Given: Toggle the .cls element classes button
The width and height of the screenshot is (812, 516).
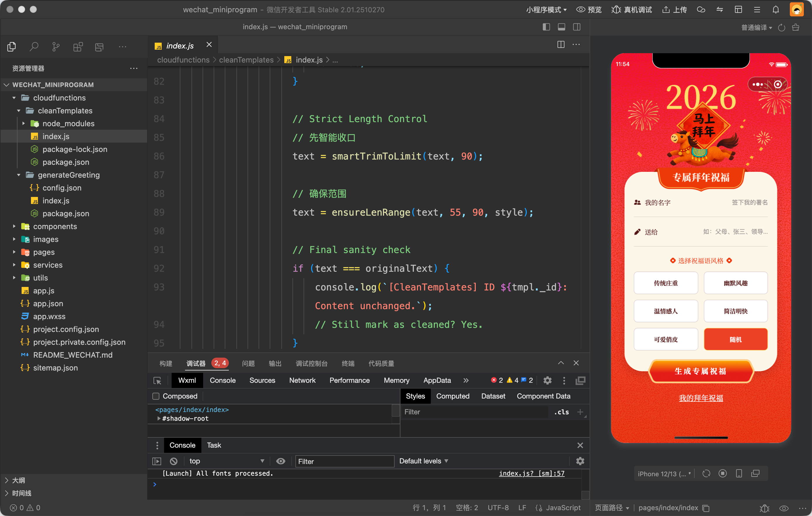Looking at the screenshot, I should (x=562, y=412).
